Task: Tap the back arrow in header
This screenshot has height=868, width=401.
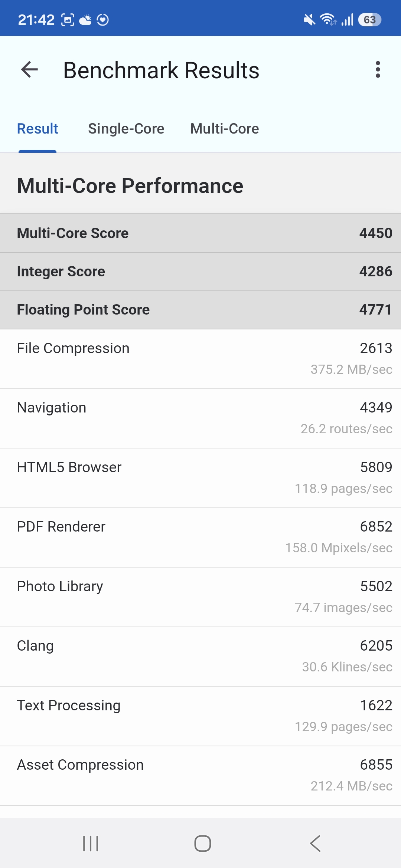Action: tap(30, 69)
